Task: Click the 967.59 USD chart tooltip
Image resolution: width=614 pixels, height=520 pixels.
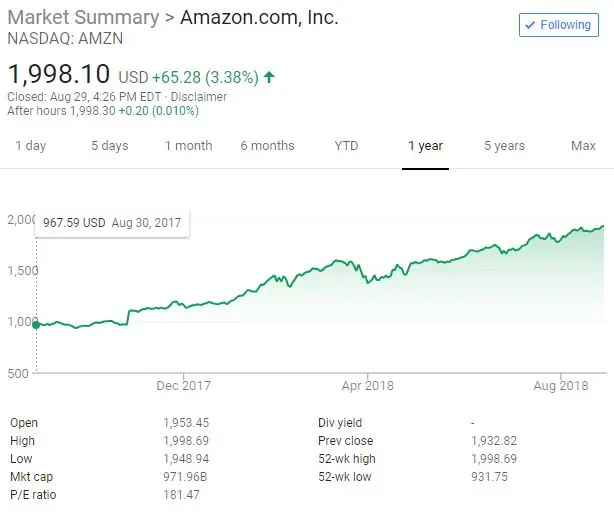Action: (110, 223)
